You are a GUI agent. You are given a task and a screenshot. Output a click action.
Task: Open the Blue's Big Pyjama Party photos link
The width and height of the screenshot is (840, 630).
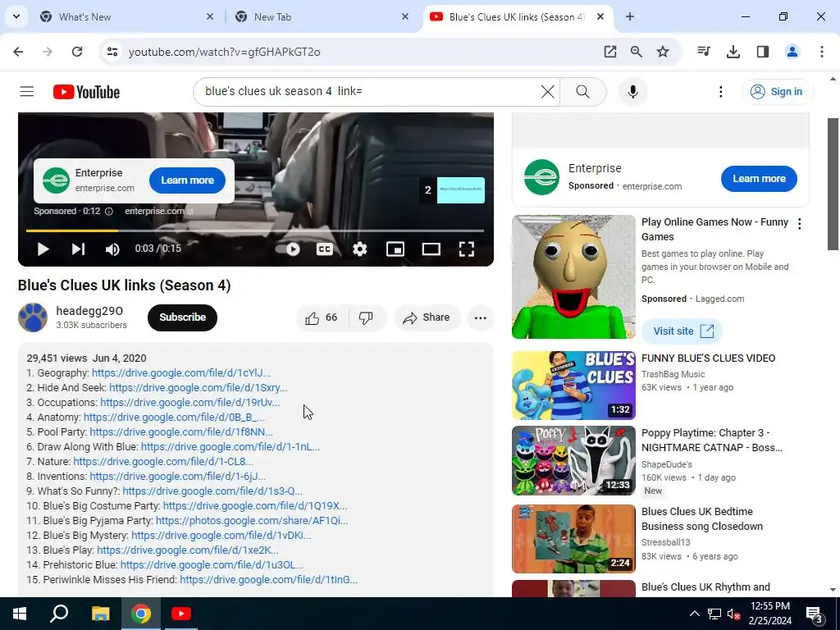[252, 521]
